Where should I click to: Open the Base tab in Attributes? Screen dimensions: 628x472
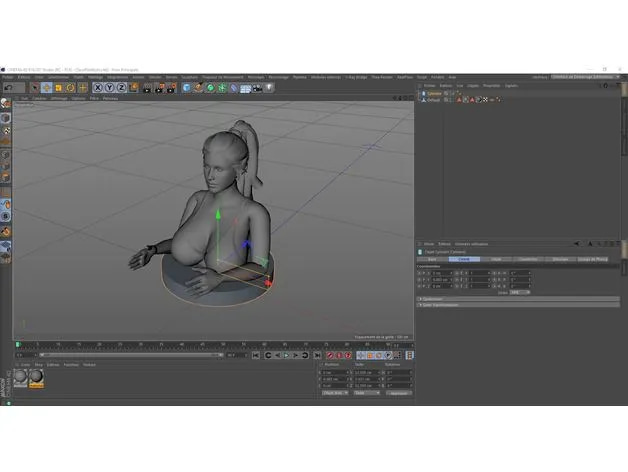point(432,259)
